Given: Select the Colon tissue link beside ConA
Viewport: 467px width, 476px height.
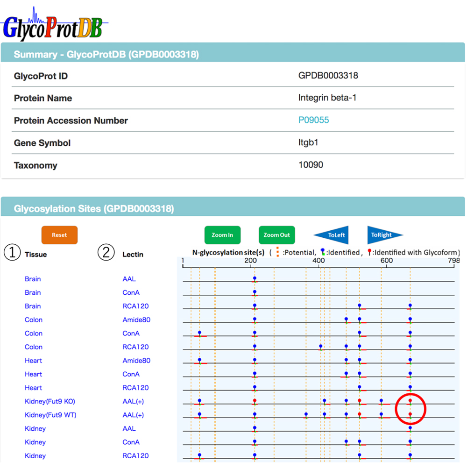Looking at the screenshot, I should pos(34,334).
